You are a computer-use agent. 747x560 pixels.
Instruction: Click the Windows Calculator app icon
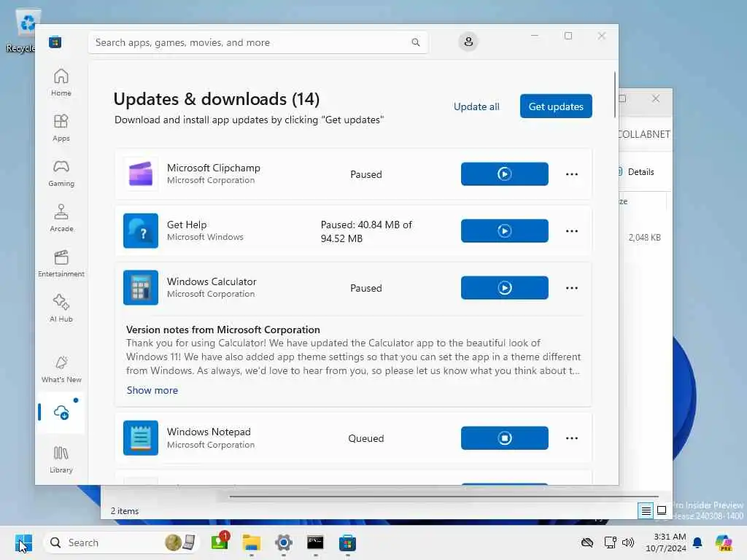click(141, 287)
